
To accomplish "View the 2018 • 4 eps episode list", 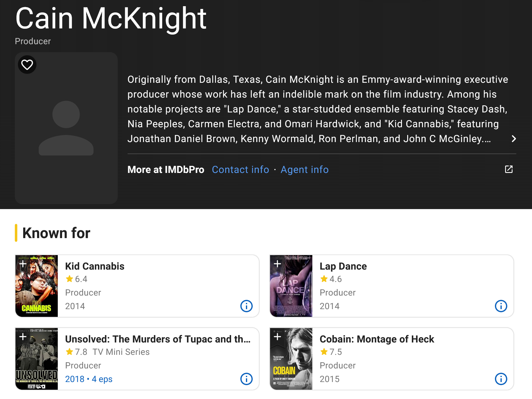I will point(89,379).
